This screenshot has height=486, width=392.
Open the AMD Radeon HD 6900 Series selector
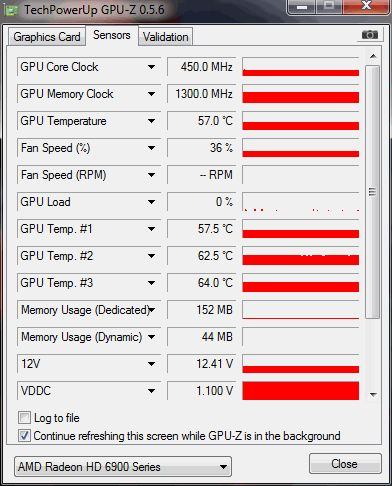(x=123, y=466)
